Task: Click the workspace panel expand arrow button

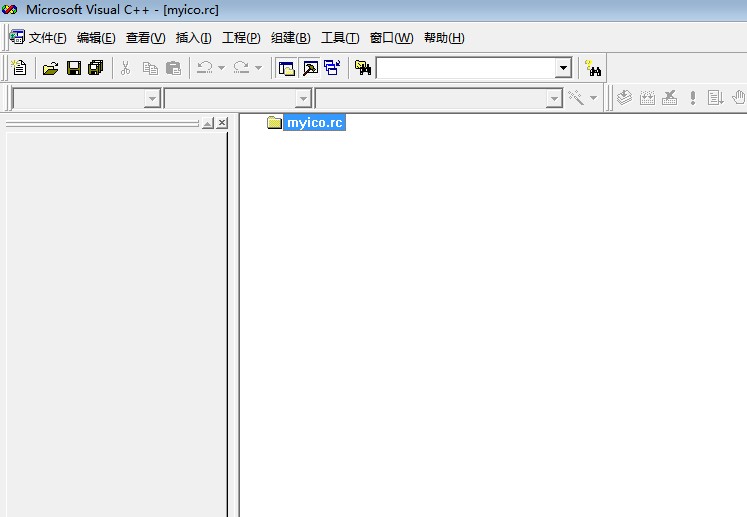Action: [x=208, y=123]
